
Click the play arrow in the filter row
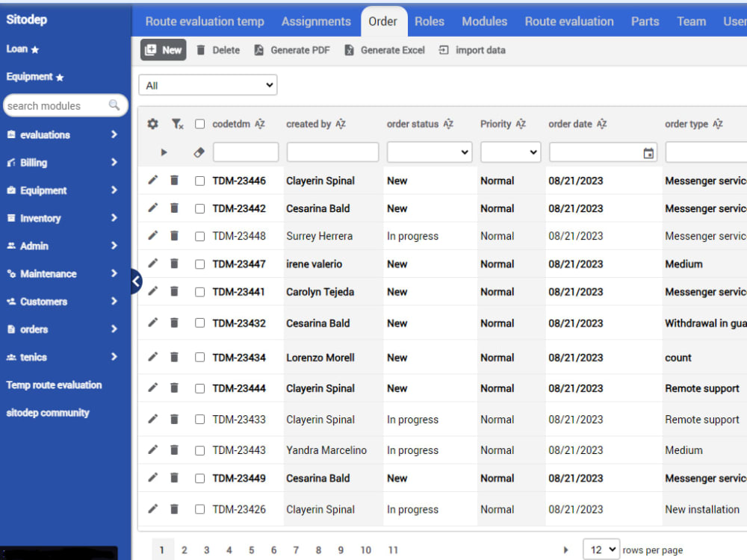click(164, 152)
